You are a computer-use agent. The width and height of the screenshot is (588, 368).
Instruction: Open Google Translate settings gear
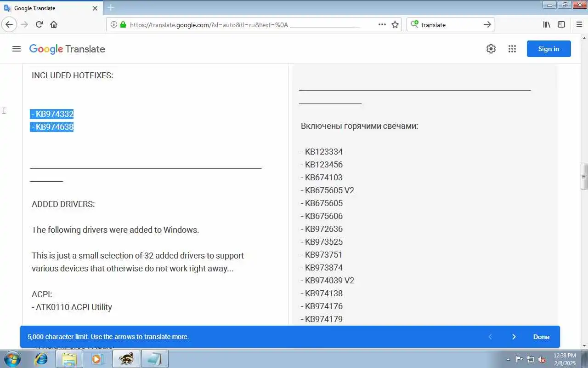coord(491,49)
